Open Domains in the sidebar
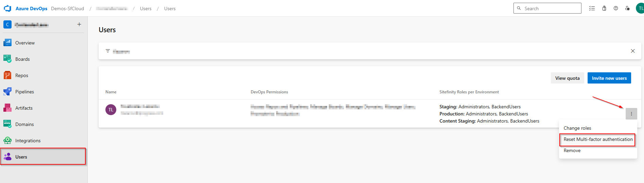This screenshot has width=644, height=183. tap(43, 124)
